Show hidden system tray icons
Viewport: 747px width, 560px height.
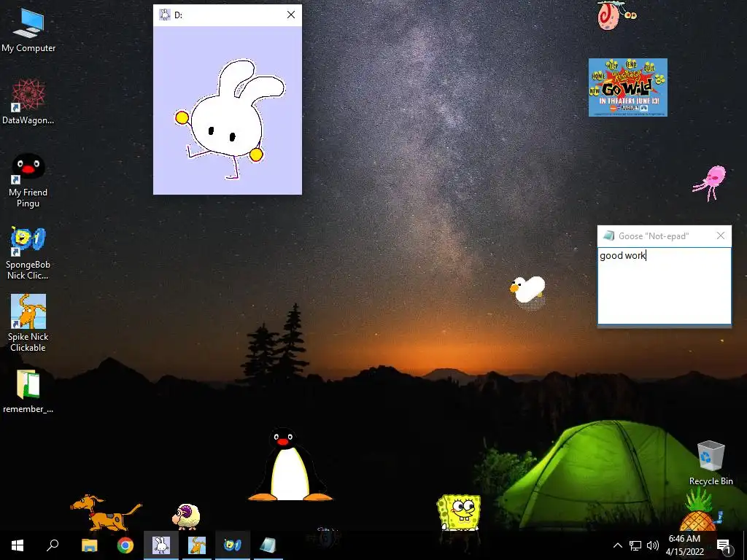[x=617, y=545]
